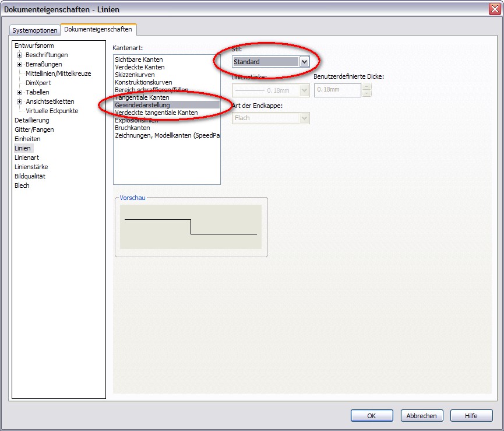Open the Detaillierung settings page
Viewport: 504px width, 431px height.
(32, 120)
